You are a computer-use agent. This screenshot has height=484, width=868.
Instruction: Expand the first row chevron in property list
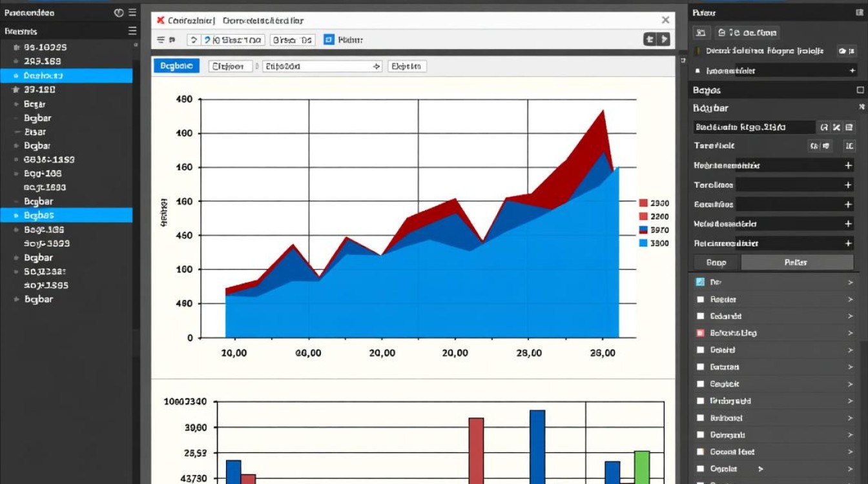(x=850, y=282)
